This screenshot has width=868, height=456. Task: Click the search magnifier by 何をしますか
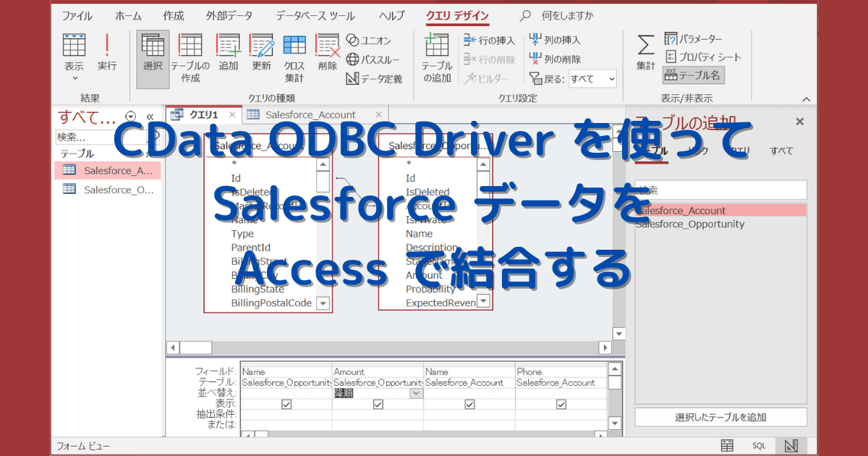525,15
